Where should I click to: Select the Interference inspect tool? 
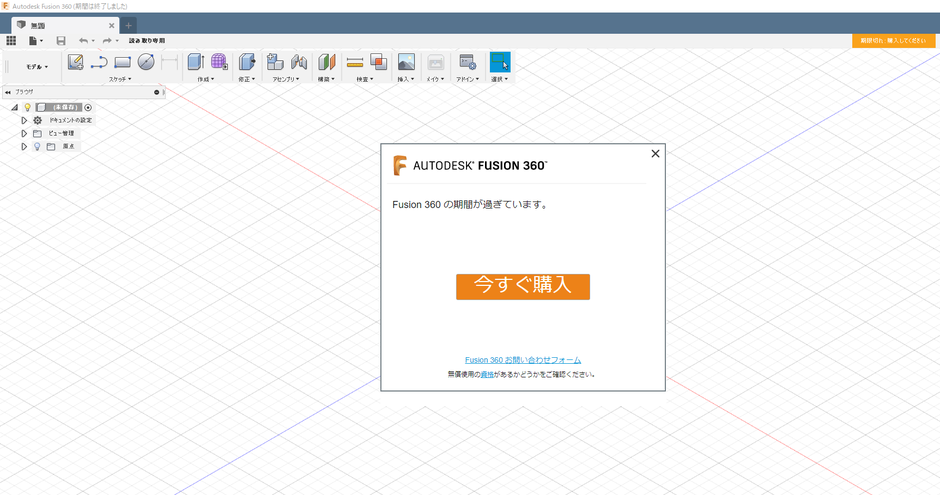tap(378, 62)
